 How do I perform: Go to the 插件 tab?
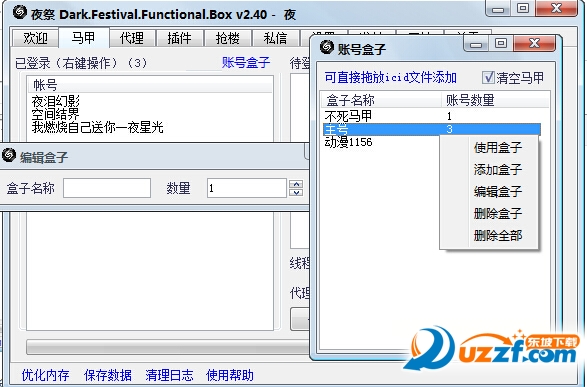[179, 38]
